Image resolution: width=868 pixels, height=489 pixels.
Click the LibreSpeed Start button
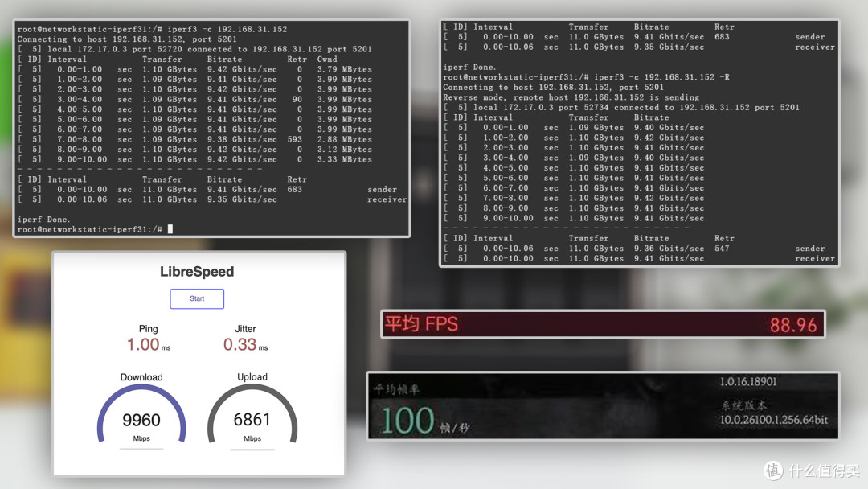197,298
